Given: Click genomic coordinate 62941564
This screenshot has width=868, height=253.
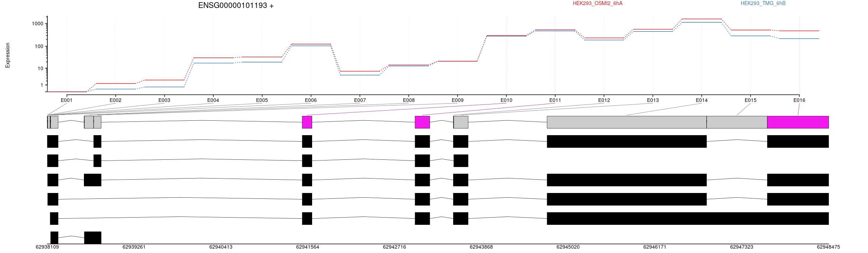Looking at the screenshot, I should [x=308, y=247].
